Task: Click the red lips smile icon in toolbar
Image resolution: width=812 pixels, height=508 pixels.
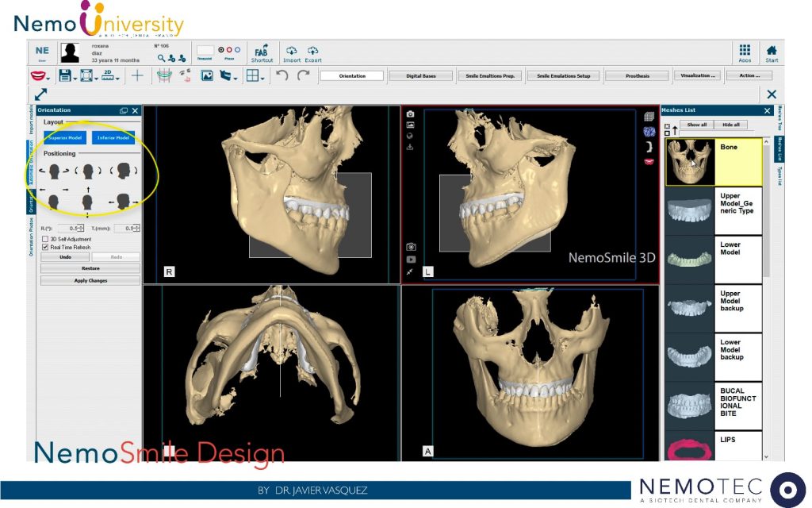Action: pos(37,75)
